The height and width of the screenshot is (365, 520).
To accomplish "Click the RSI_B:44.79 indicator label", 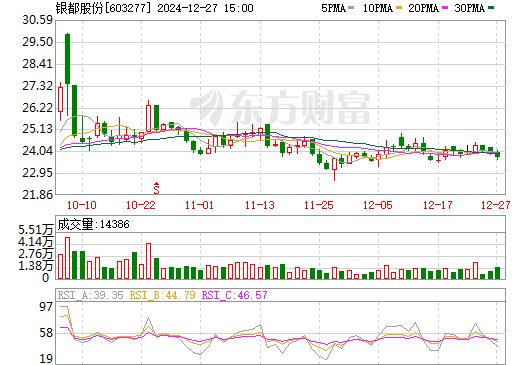I will 162,295.
